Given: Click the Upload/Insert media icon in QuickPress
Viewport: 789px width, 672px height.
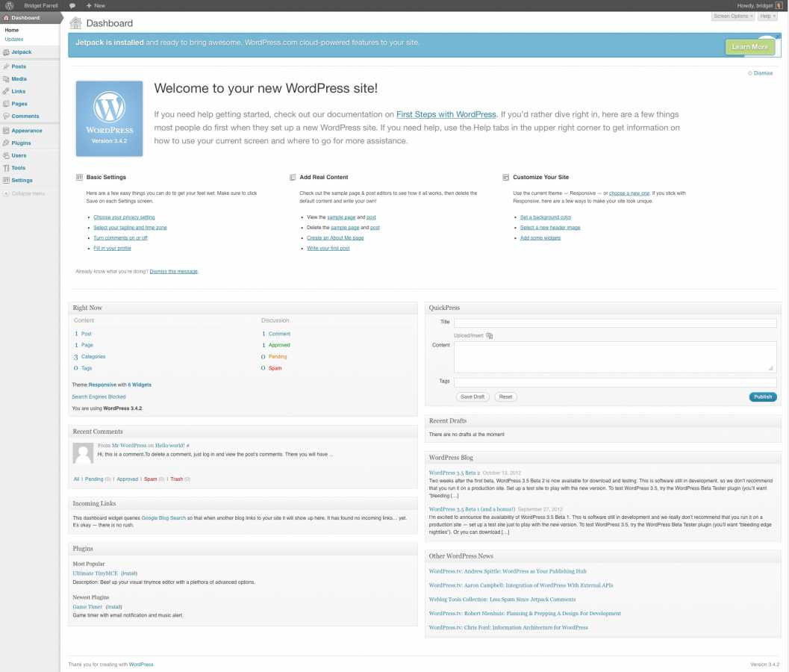Looking at the screenshot, I should pos(489,336).
